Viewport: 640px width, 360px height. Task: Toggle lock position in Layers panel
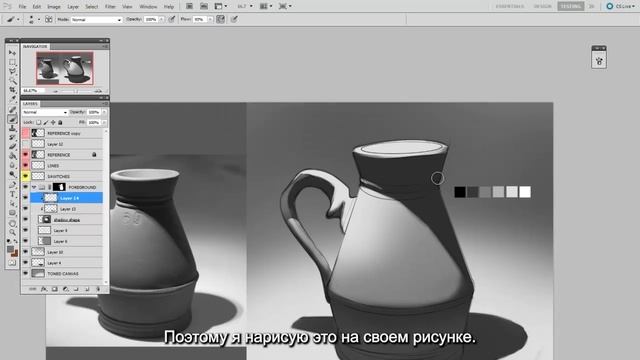53,122
